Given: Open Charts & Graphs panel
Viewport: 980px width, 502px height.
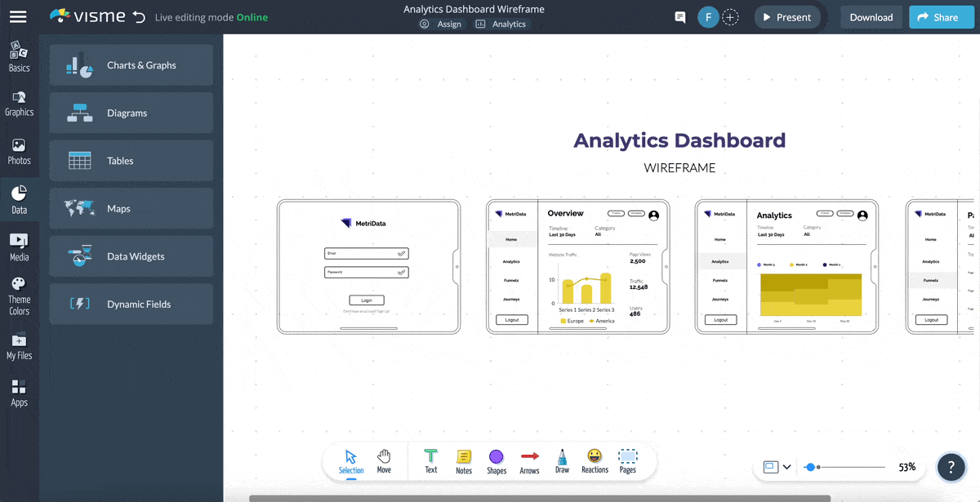Looking at the screenshot, I should [x=131, y=65].
